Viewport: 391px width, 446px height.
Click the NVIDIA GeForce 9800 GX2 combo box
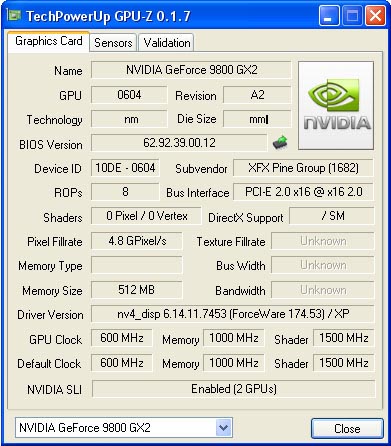(124, 427)
